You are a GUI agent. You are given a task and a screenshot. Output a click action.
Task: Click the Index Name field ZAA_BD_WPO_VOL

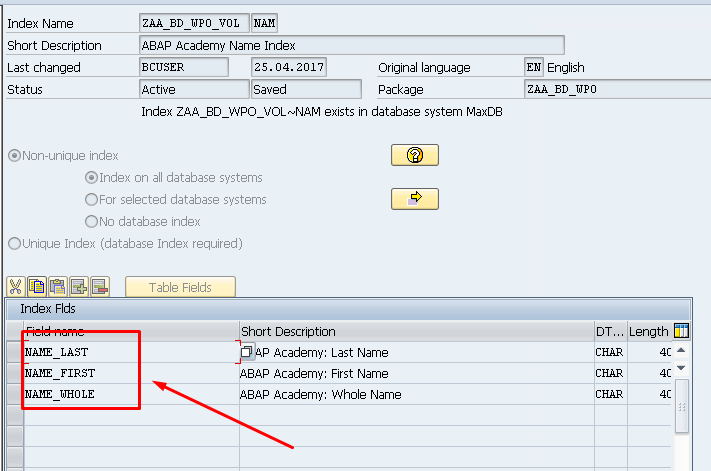(x=194, y=23)
